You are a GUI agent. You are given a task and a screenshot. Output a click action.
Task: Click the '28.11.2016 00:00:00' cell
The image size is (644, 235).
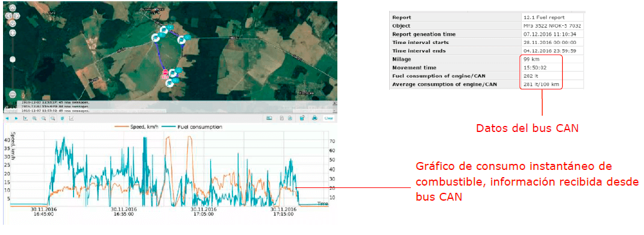(x=552, y=42)
